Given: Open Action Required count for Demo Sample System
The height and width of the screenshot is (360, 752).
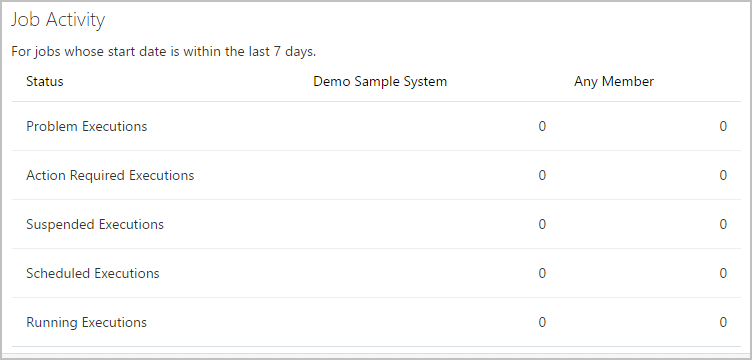Looking at the screenshot, I should 542,175.
